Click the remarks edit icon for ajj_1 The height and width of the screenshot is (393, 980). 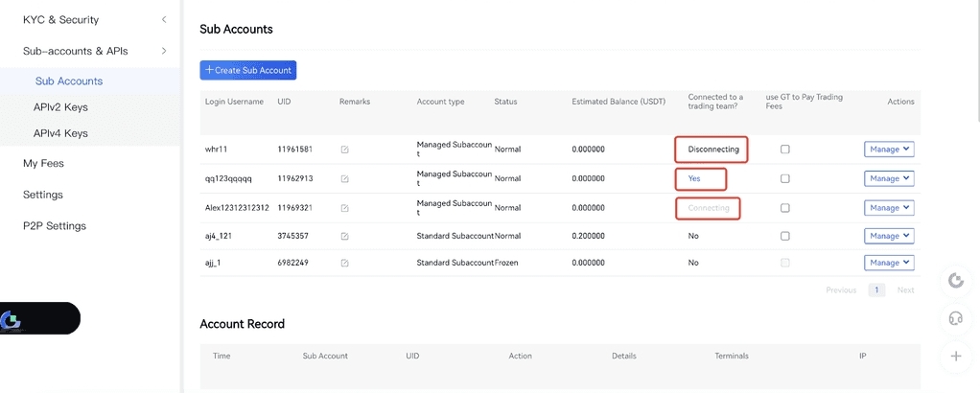click(344, 263)
